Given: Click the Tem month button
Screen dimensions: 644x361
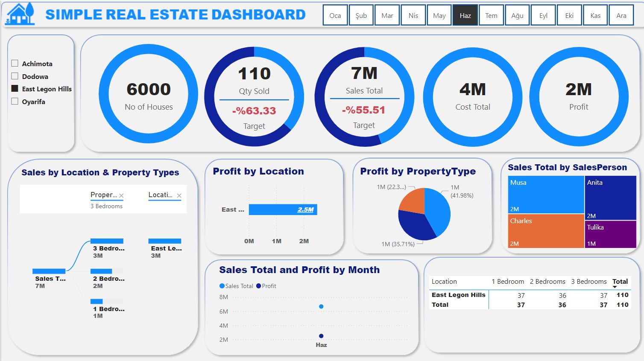Looking at the screenshot, I should (x=491, y=15).
